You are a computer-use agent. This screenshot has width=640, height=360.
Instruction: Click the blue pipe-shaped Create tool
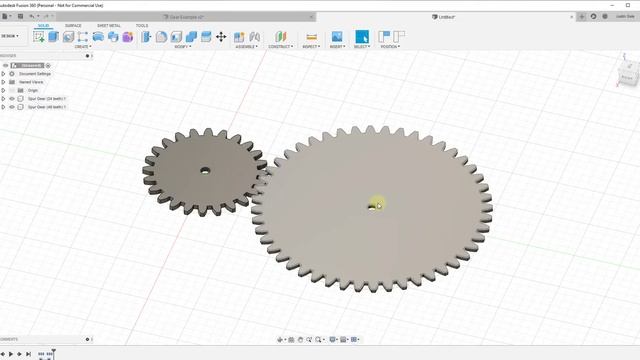coord(98,37)
